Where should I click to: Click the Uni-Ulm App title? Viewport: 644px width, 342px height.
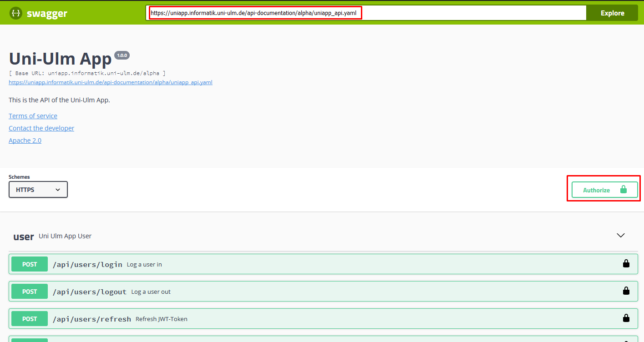60,59
